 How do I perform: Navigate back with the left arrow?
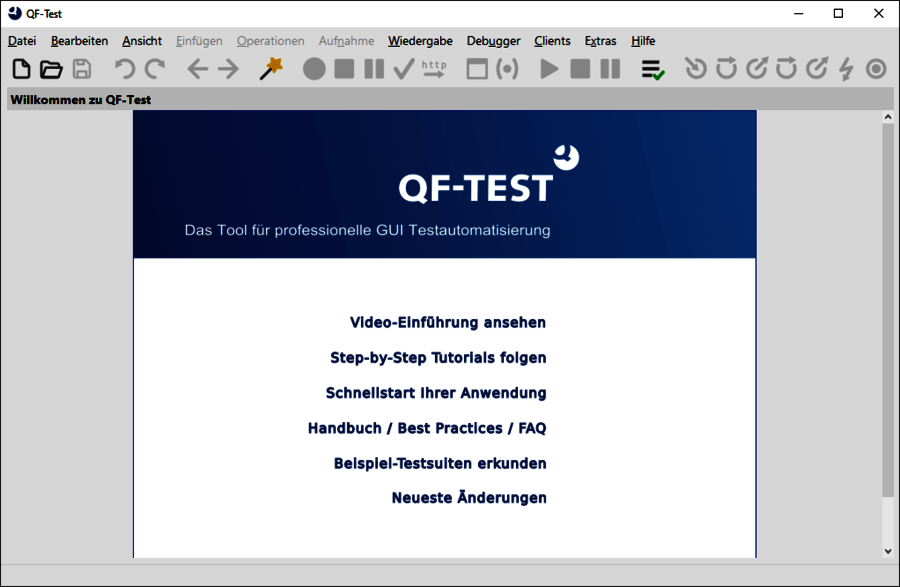click(x=197, y=69)
